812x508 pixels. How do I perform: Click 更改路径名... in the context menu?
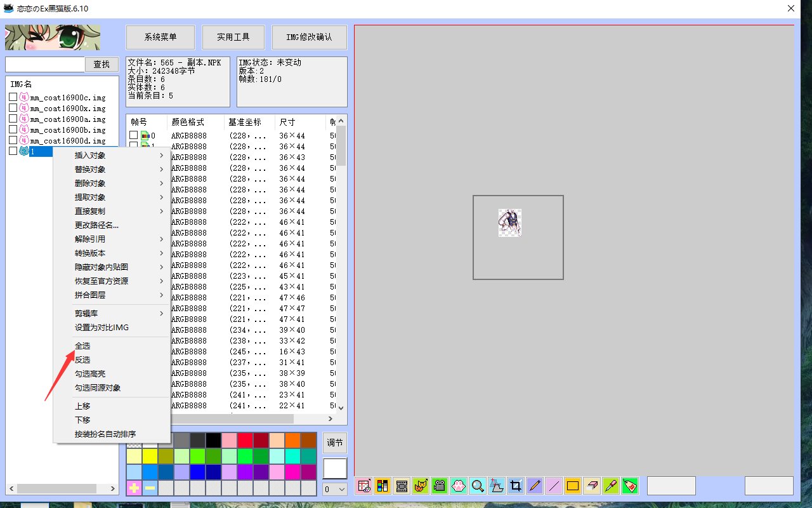[x=96, y=225]
